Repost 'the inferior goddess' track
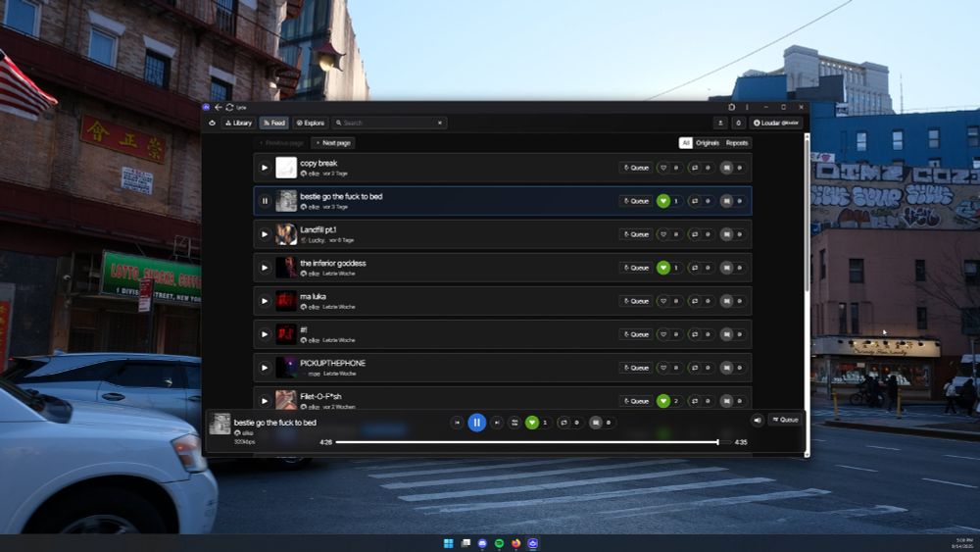980x552 pixels. [695, 268]
